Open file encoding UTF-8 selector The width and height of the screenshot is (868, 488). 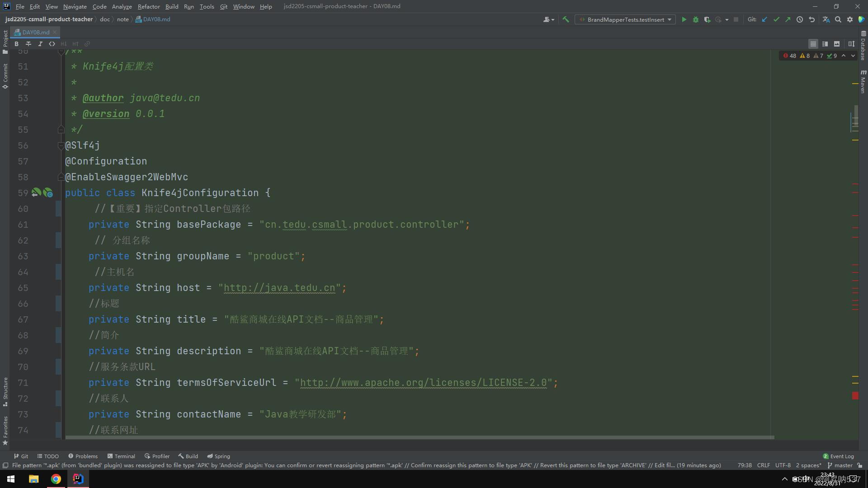[783, 465]
